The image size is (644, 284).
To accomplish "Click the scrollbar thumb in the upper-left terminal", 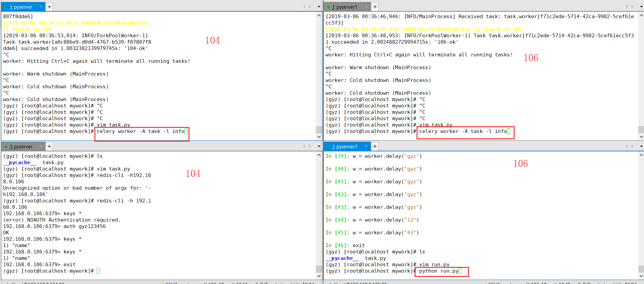I will 319,130.
